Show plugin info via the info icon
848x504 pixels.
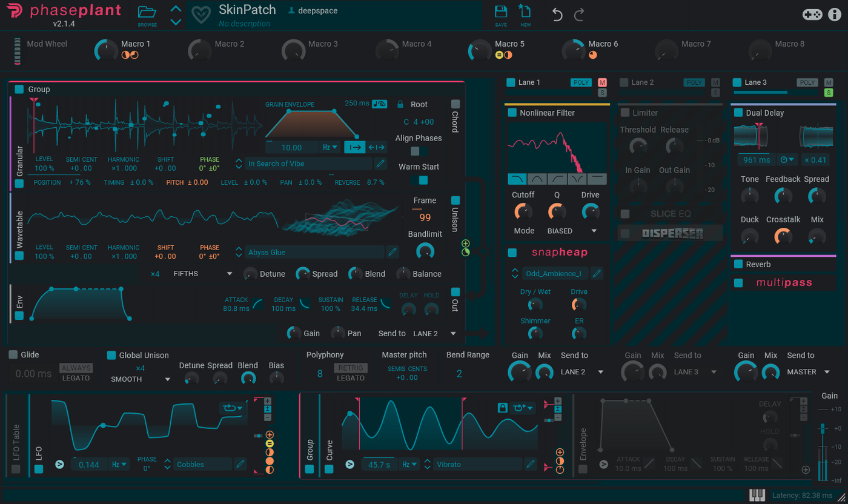click(835, 15)
